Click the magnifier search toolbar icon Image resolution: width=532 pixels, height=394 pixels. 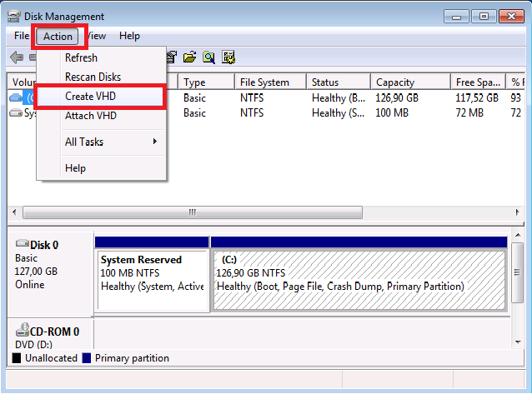coord(208,57)
